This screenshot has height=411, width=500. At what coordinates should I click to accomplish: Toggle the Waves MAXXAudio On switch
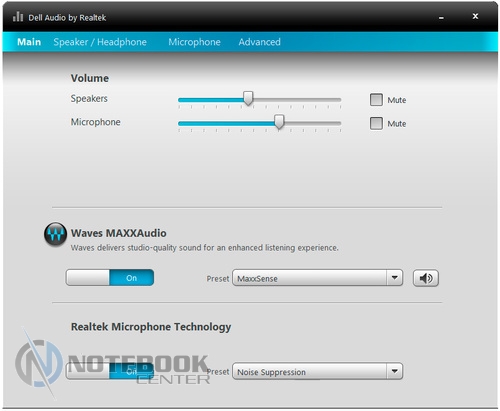tap(110, 278)
